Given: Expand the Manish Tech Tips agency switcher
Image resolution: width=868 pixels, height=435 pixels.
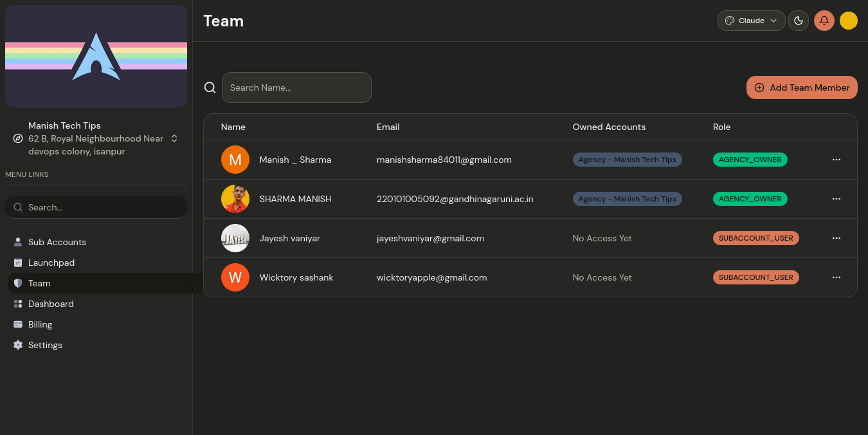Looking at the screenshot, I should (96, 138).
